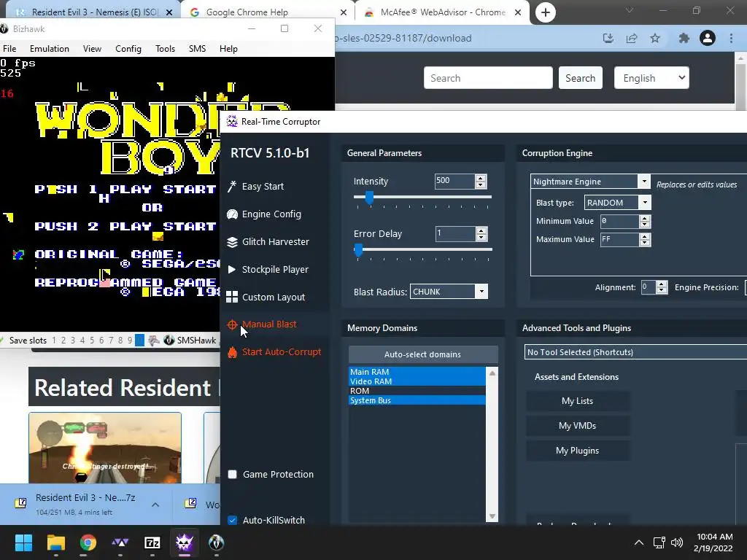Open 7-Zip from taskbar
747x560 pixels.
[152, 542]
